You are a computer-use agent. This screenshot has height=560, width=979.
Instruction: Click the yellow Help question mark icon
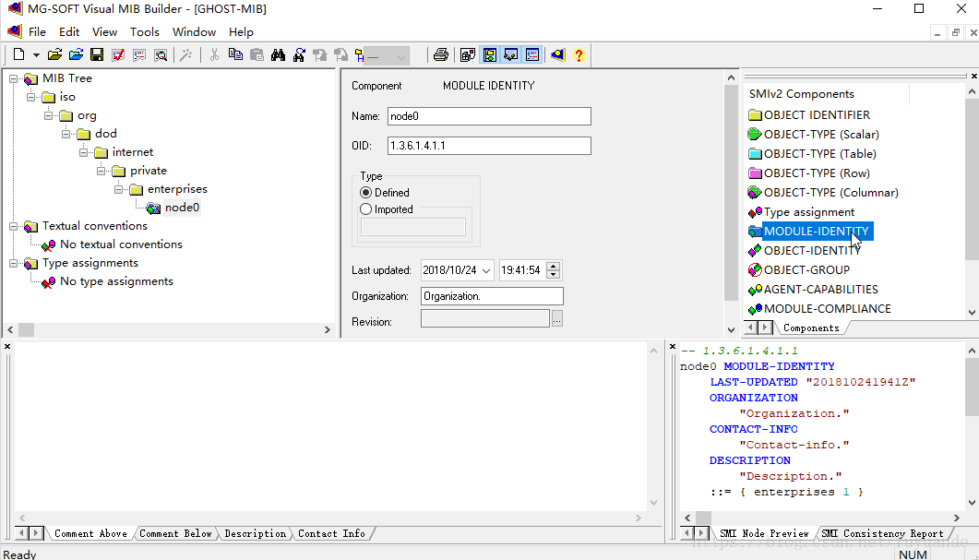pyautogui.click(x=579, y=55)
